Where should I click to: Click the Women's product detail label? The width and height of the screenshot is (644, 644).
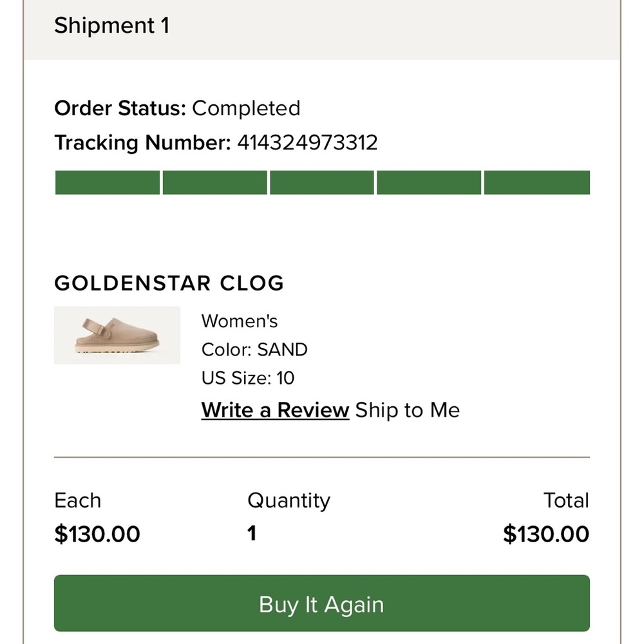tap(239, 321)
